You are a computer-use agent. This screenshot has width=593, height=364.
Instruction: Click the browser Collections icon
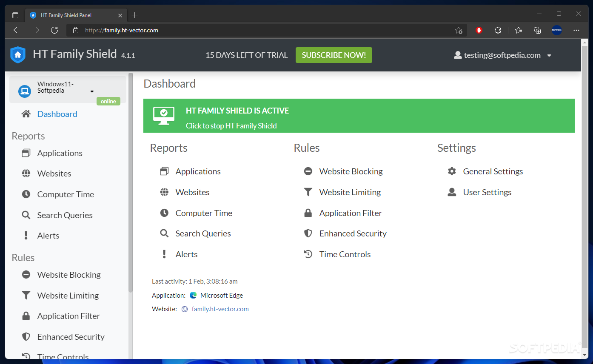click(x=537, y=30)
